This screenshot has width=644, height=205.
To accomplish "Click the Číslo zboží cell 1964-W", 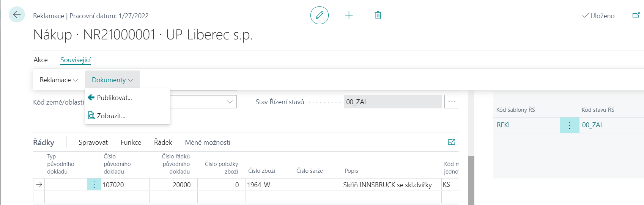I will point(269,185).
